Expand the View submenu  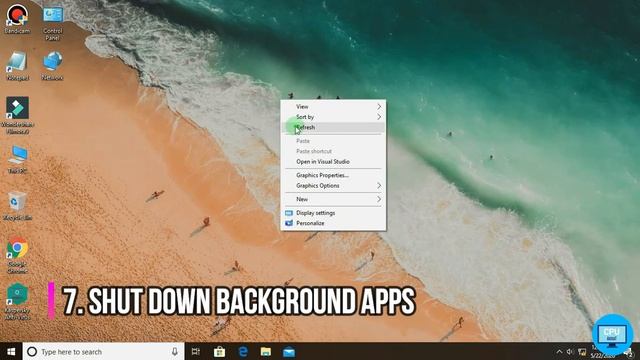(x=333, y=107)
